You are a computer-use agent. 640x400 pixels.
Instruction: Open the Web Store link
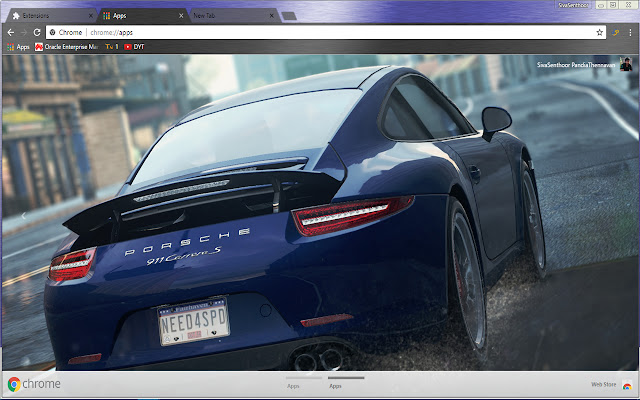tap(611, 384)
